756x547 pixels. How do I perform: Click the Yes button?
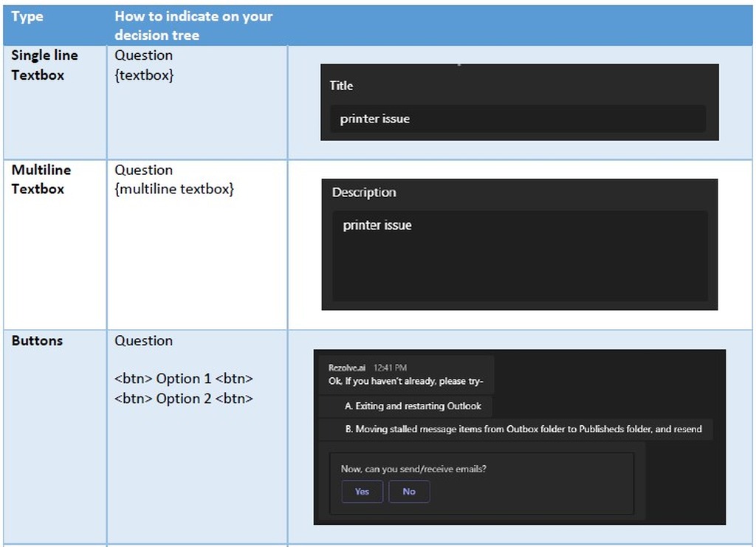[x=361, y=491]
